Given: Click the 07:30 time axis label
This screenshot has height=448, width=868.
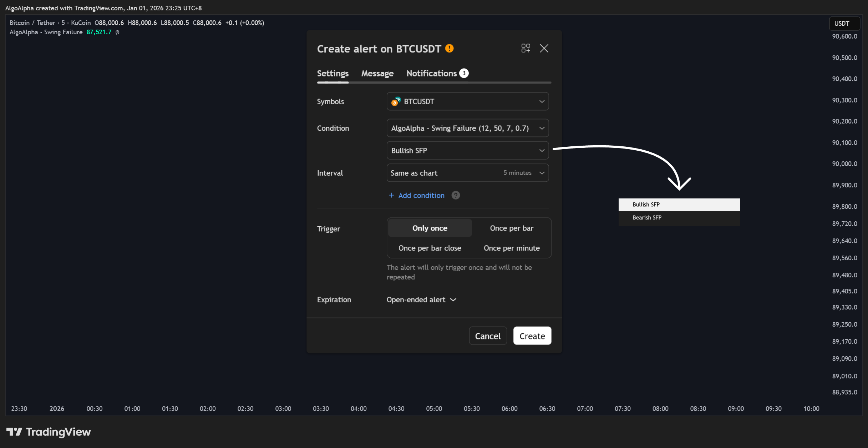Looking at the screenshot, I should (x=622, y=409).
